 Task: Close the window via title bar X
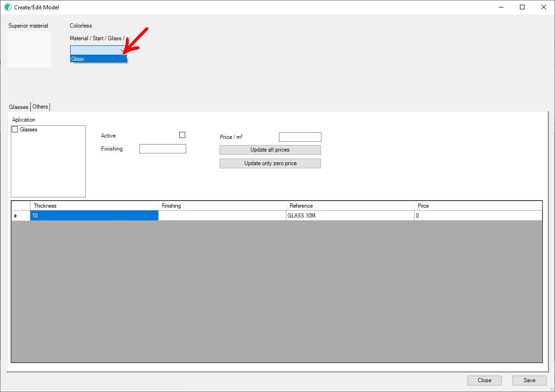coord(544,7)
